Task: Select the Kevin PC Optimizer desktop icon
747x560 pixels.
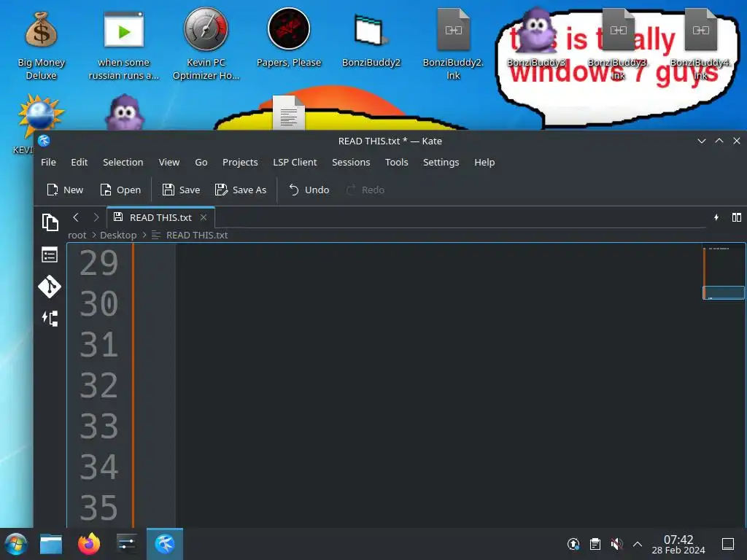Action: [x=206, y=44]
